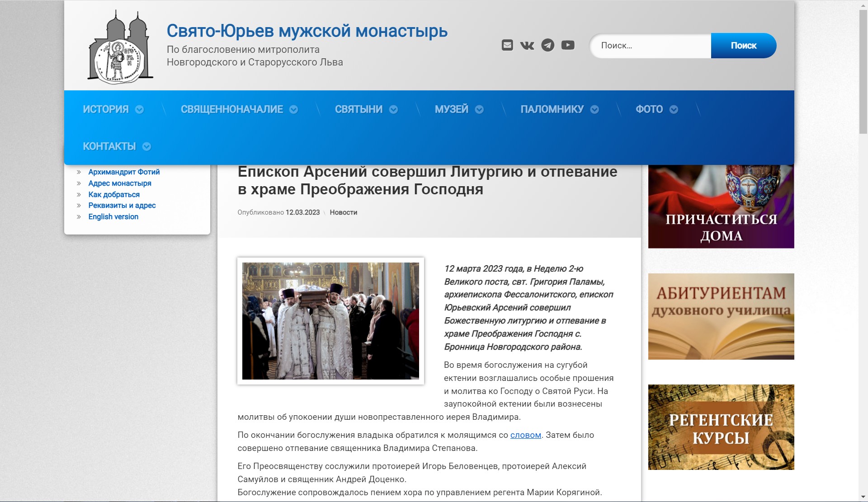The height and width of the screenshot is (502, 868).
Task: Click the scrollbar up arrow
Action: point(863,5)
